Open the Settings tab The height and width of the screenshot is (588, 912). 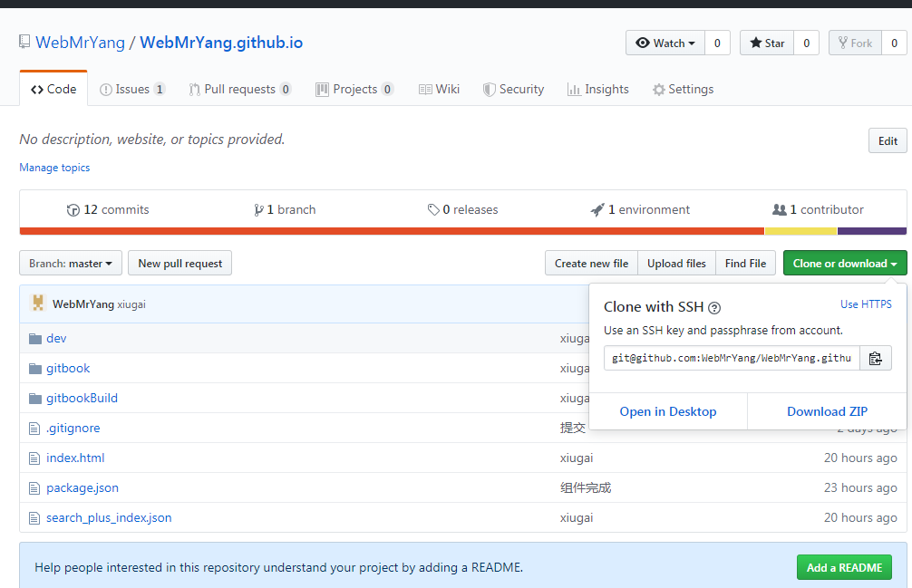tap(683, 89)
